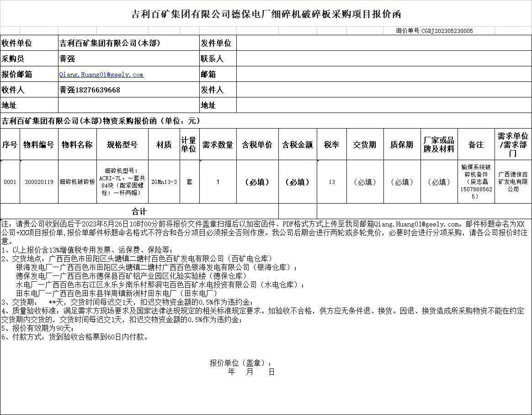Select the material code cell 300020119
Image resolution: width=532 pixels, height=415 pixels.
coord(39,182)
